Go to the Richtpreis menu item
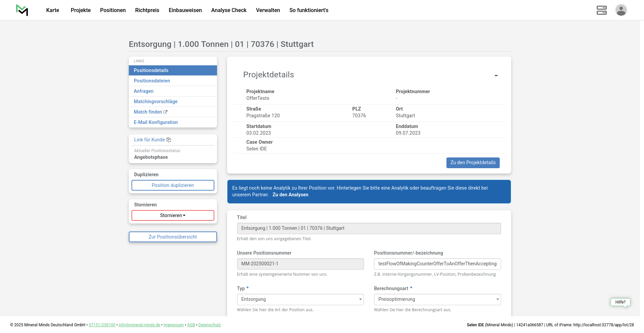Screen dimensions: 644x333 click(x=147, y=10)
